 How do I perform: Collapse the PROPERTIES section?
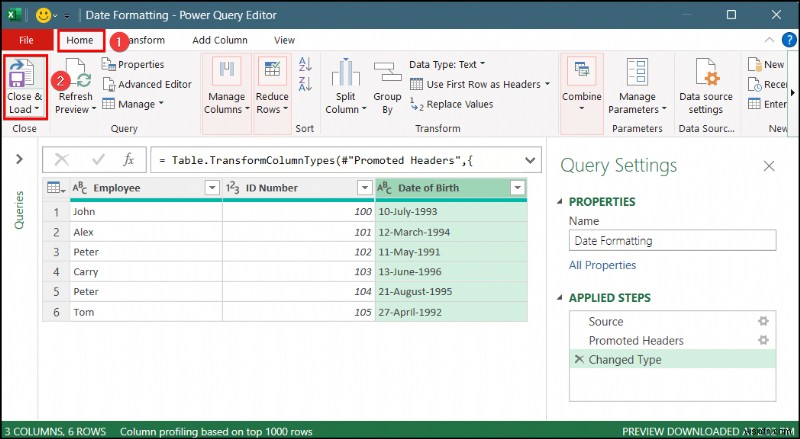click(559, 202)
